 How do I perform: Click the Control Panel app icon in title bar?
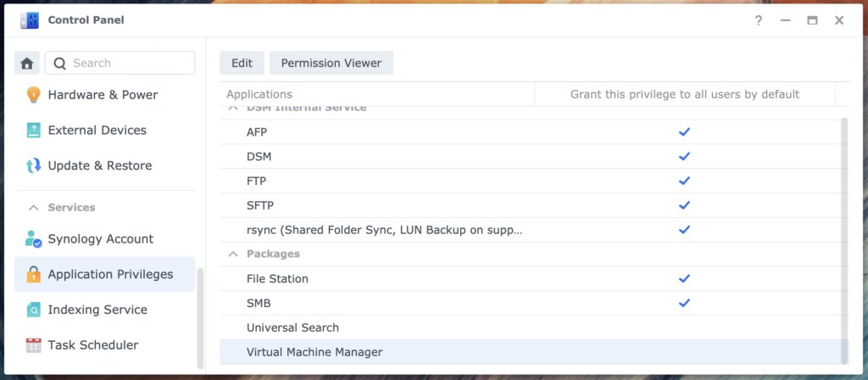(30, 20)
